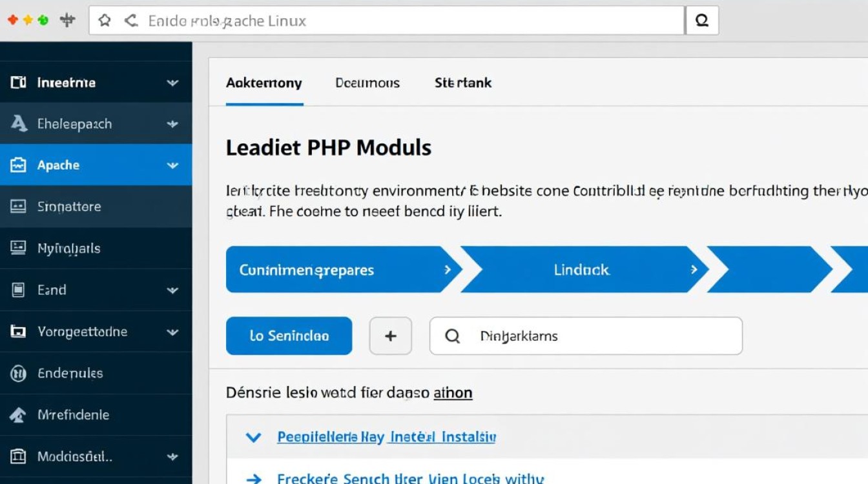Collapse the Peepilelleria Hay disclosure section
868x484 pixels.
(253, 437)
